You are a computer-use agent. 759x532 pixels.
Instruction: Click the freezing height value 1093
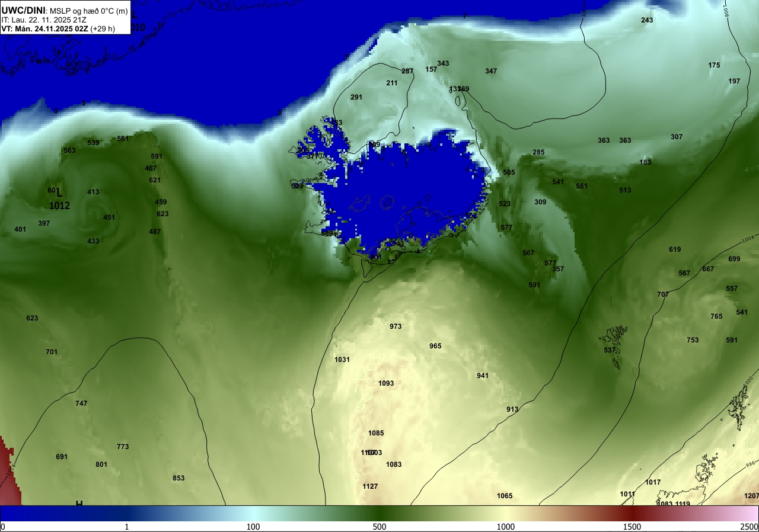coord(386,383)
